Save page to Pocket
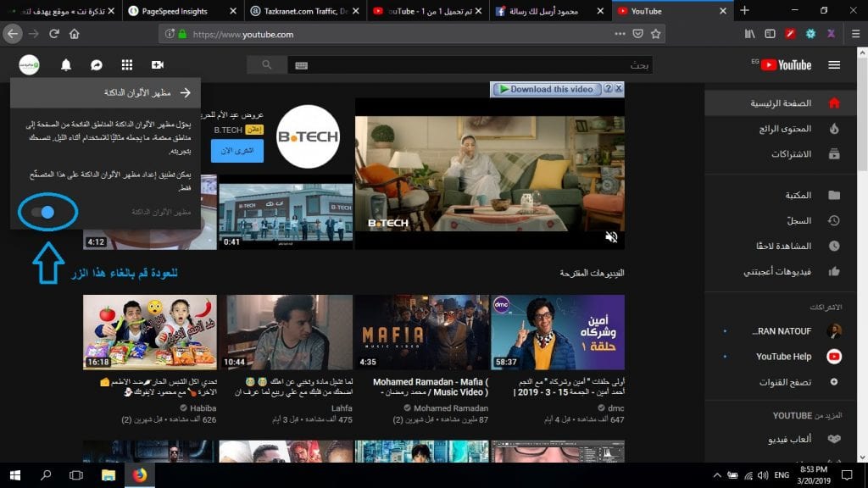 [637, 34]
